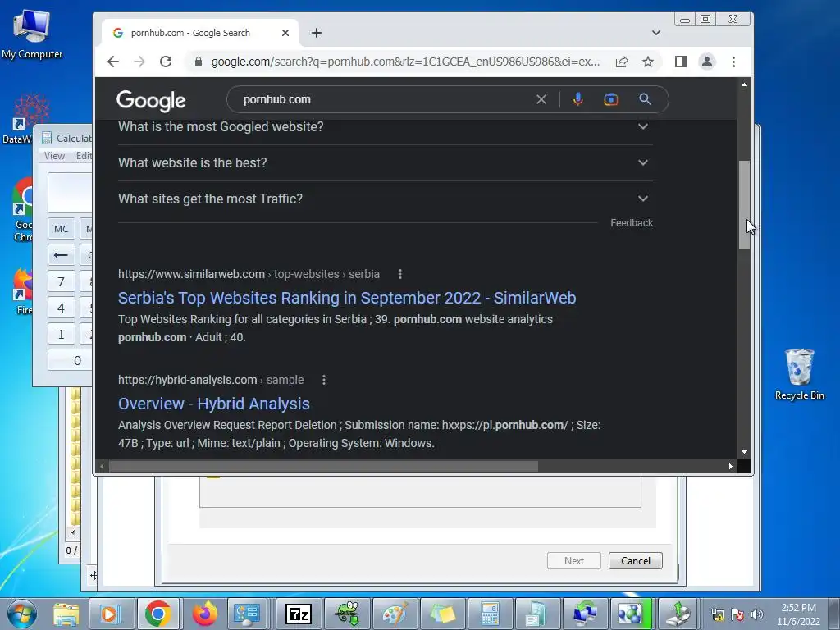Open the Calculator Edit menu
The height and width of the screenshot is (630, 840).
click(84, 156)
